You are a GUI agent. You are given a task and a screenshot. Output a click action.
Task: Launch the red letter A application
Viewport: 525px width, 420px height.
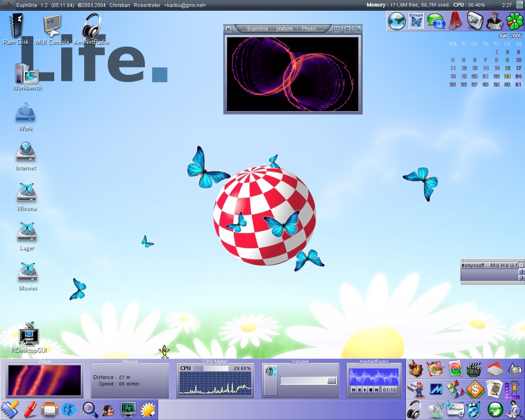coord(455,21)
